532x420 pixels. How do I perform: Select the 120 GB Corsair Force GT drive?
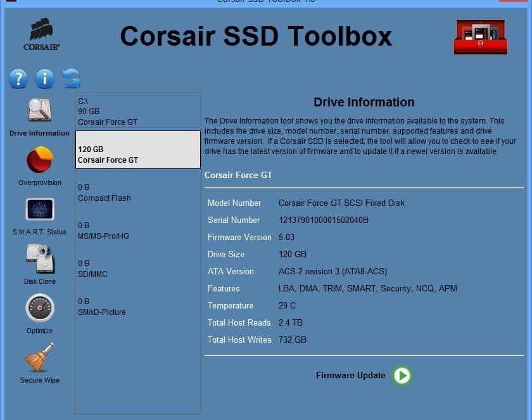pos(138,150)
